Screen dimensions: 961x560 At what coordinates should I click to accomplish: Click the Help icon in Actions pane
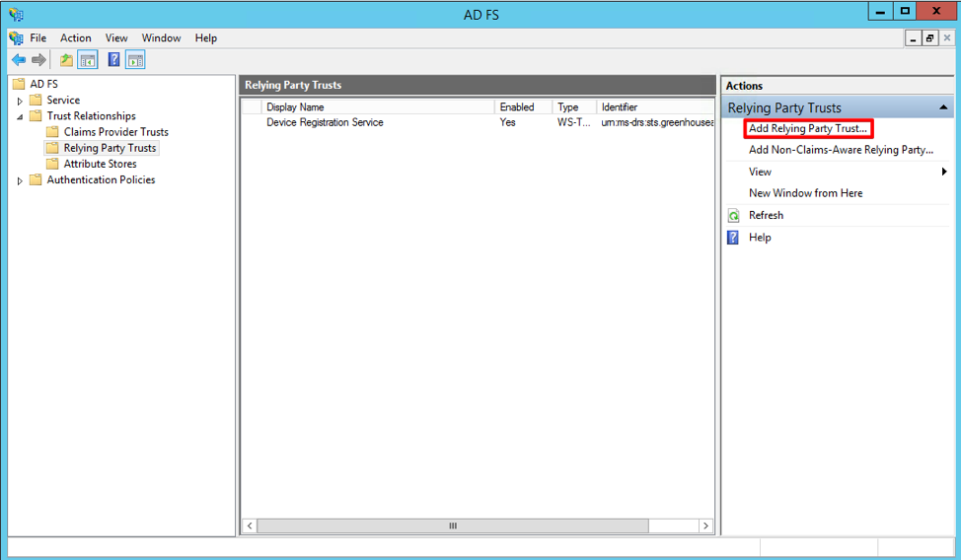tap(733, 238)
